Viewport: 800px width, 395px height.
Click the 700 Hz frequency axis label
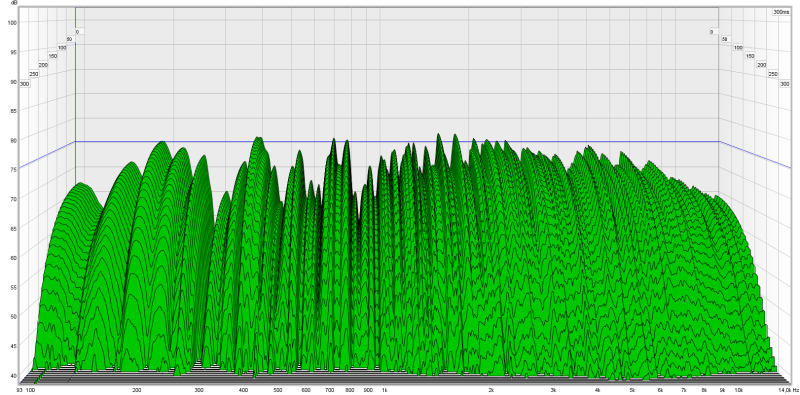[330, 390]
